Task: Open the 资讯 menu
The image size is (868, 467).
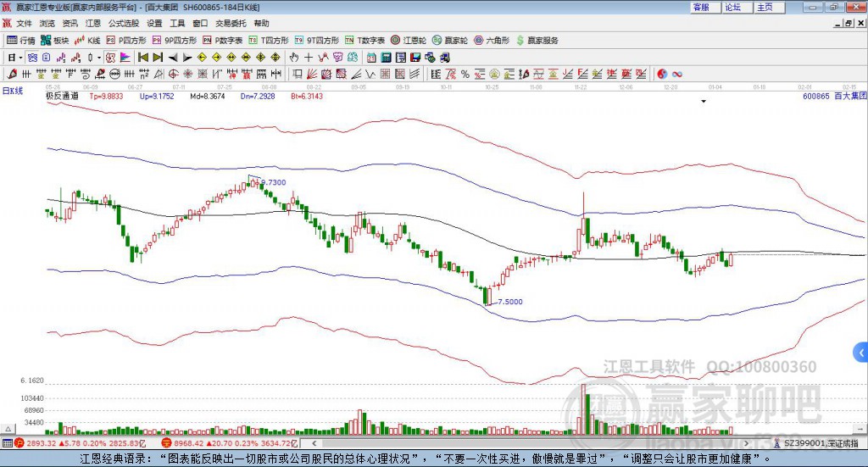Action: tap(70, 23)
